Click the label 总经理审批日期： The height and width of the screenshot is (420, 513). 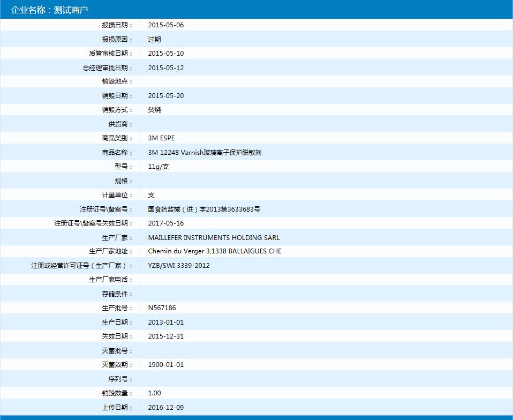coord(108,67)
